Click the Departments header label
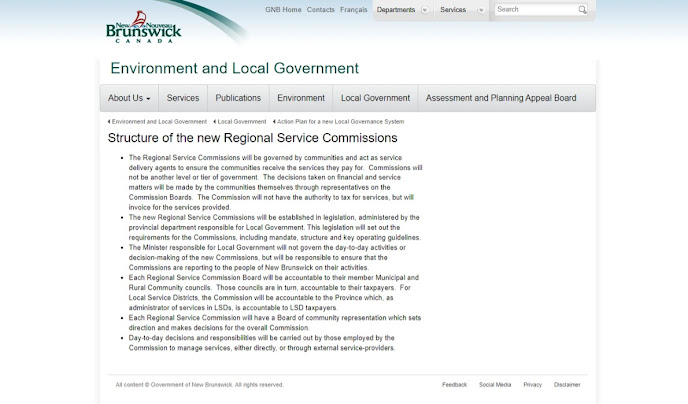688x404 pixels. click(396, 10)
